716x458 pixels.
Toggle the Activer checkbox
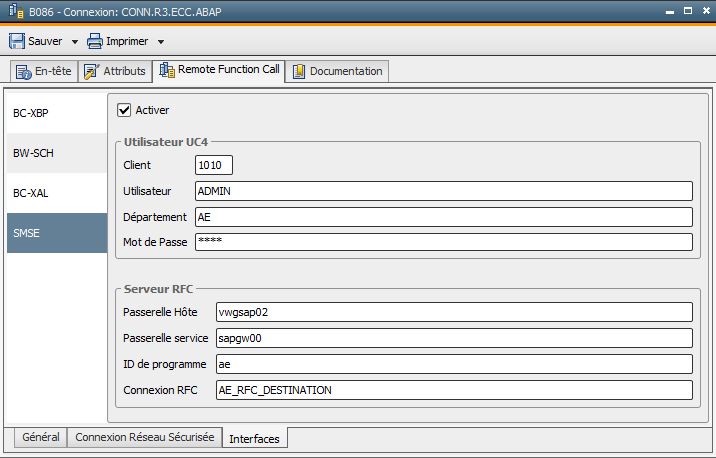pos(124,110)
